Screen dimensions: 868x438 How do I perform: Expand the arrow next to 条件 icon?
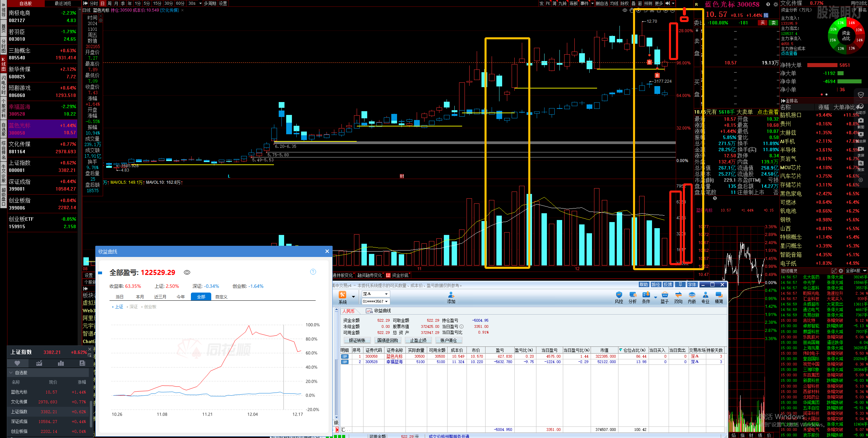pos(655,297)
